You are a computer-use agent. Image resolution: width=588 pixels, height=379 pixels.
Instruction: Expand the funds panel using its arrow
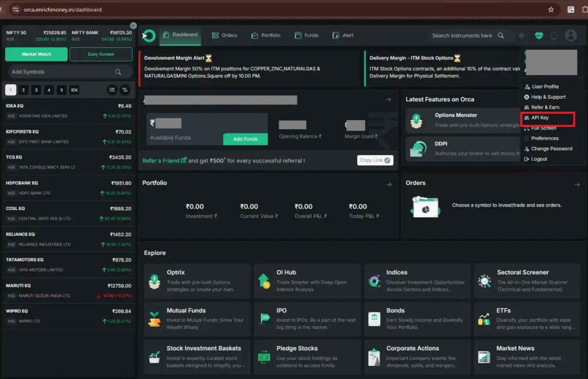[x=389, y=100]
